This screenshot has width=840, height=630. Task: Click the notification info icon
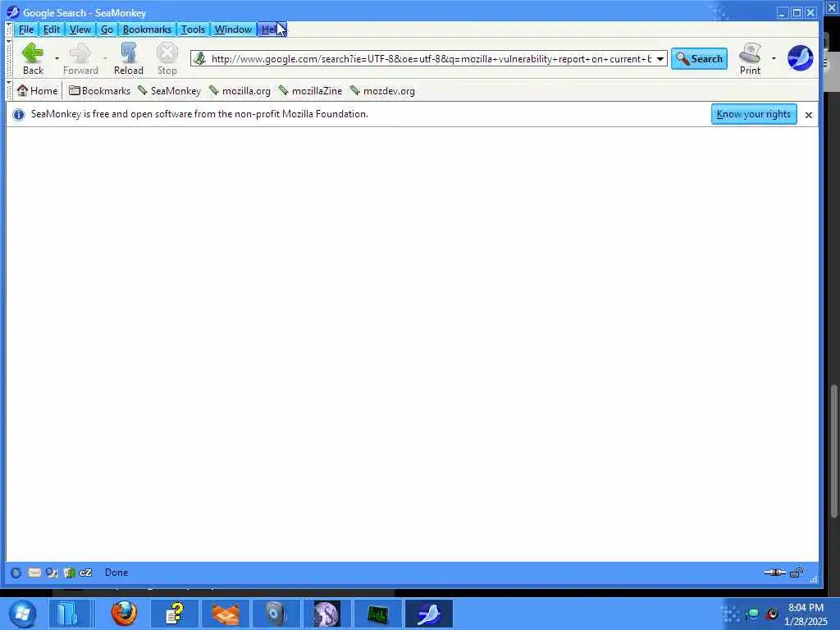(18, 115)
